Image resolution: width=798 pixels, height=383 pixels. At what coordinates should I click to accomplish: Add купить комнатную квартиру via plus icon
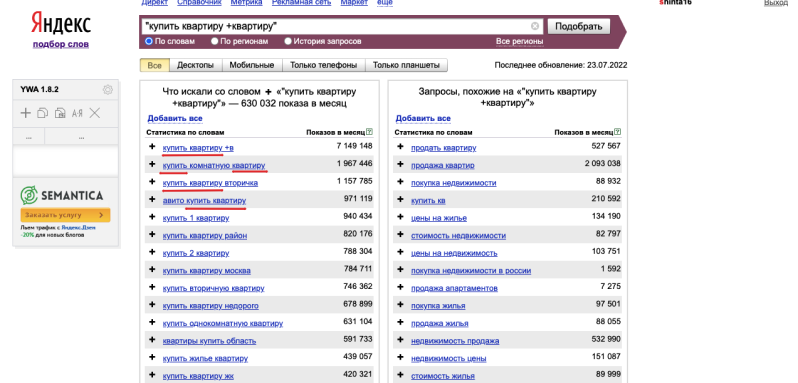tap(152, 164)
